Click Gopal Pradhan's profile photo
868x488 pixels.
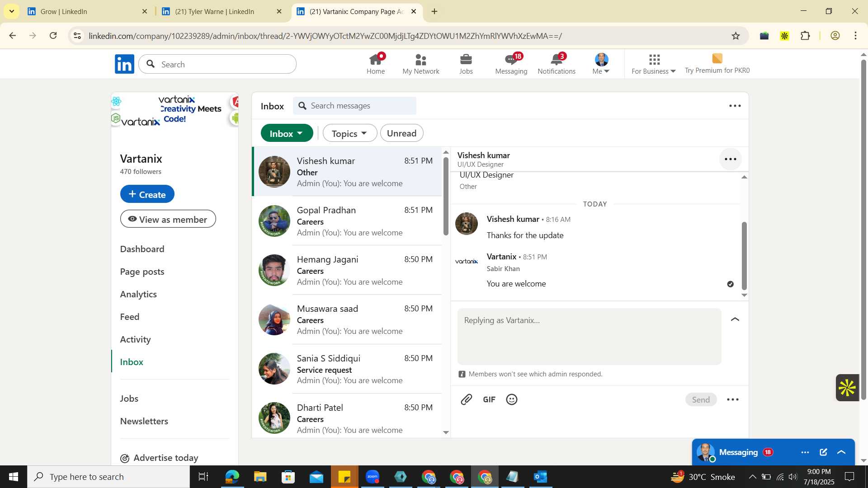point(274,221)
